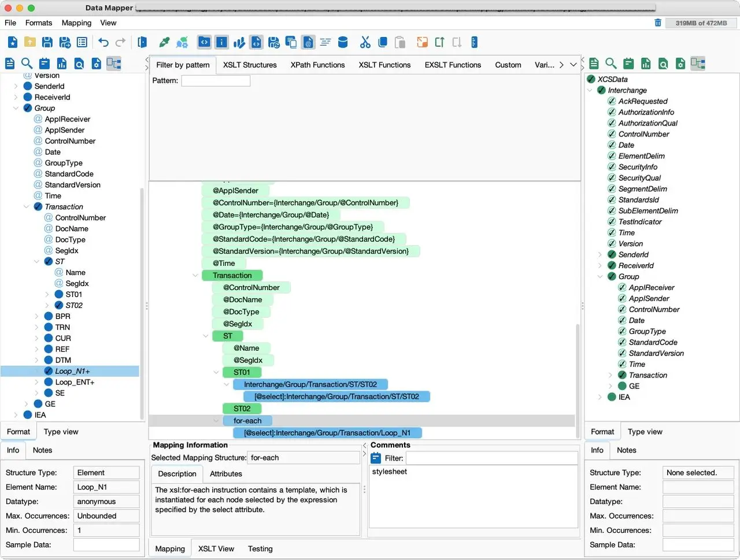Click into the Pattern input field
The height and width of the screenshot is (560, 740).
click(x=216, y=81)
